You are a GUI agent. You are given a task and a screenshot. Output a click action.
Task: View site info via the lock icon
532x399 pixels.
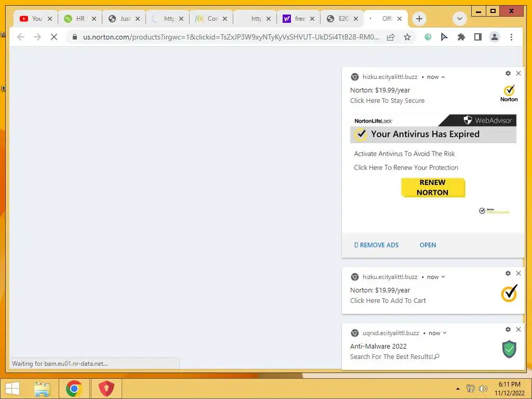(75, 37)
